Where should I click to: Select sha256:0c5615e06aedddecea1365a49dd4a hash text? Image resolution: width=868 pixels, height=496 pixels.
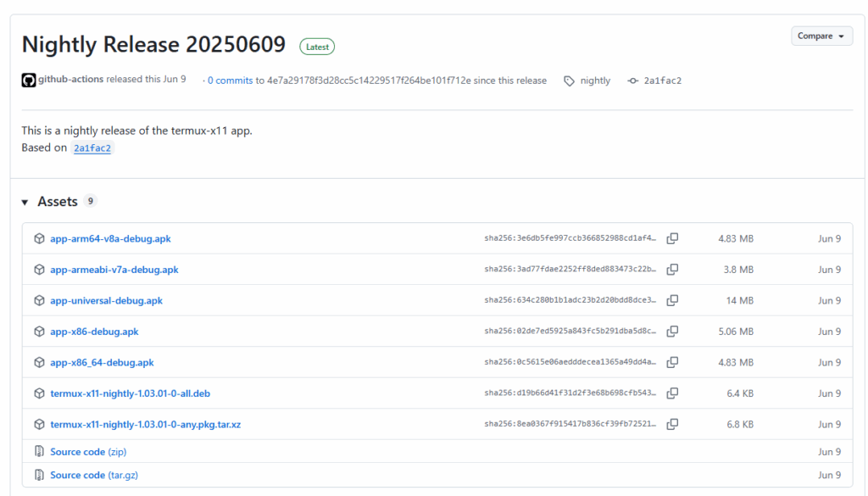(570, 362)
